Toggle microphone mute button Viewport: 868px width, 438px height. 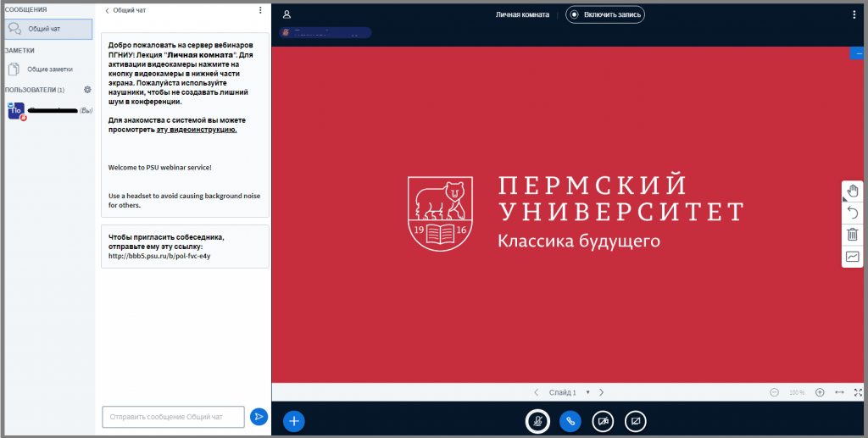[537, 421]
